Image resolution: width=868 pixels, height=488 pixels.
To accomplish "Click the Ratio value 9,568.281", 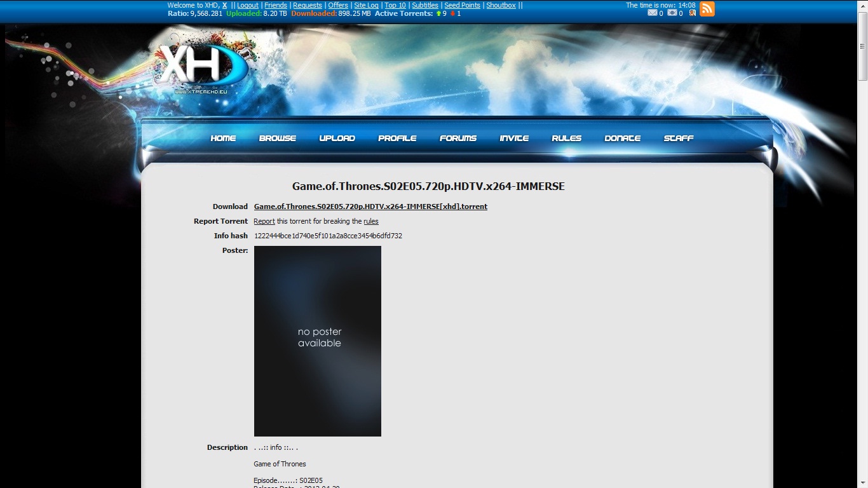I will coord(207,13).
